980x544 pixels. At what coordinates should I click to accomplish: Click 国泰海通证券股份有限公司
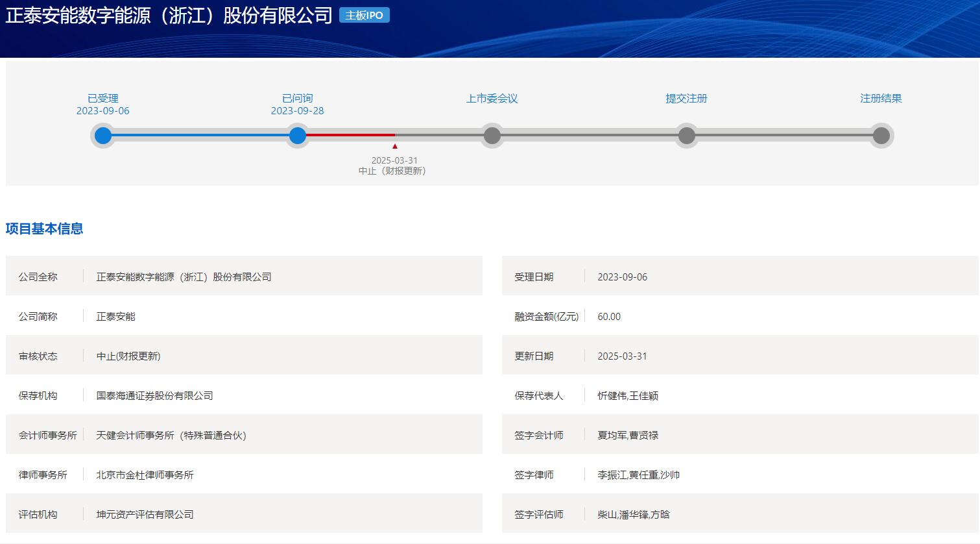155,396
